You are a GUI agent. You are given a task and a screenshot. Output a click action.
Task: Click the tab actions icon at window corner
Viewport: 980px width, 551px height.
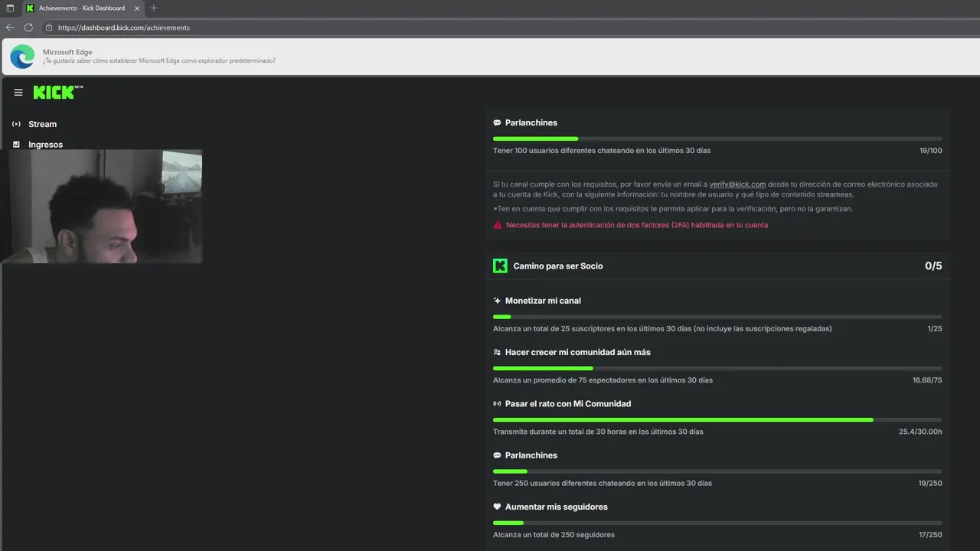(x=10, y=8)
